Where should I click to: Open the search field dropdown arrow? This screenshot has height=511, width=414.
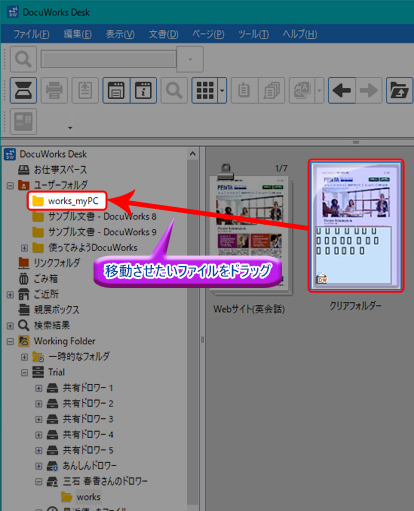[x=190, y=60]
